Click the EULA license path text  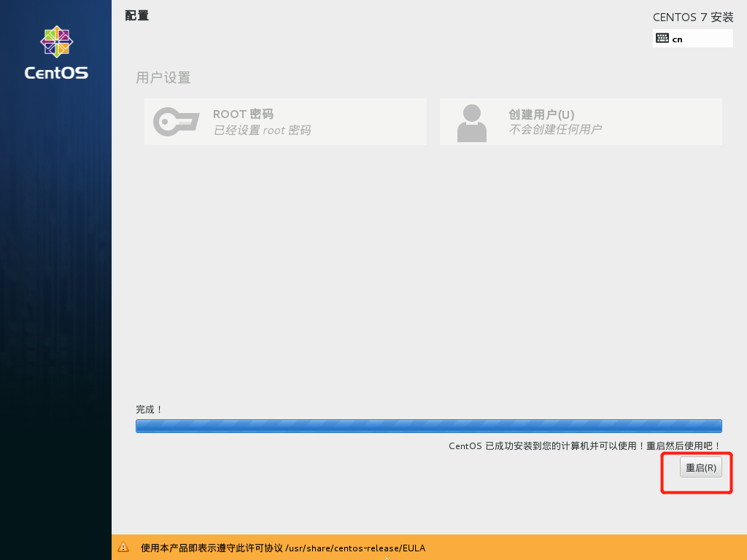pos(355,548)
